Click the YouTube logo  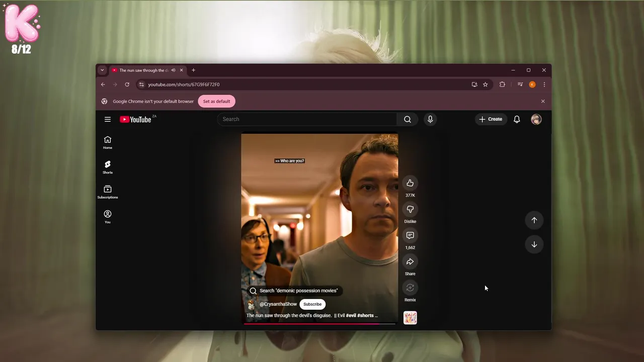click(135, 119)
